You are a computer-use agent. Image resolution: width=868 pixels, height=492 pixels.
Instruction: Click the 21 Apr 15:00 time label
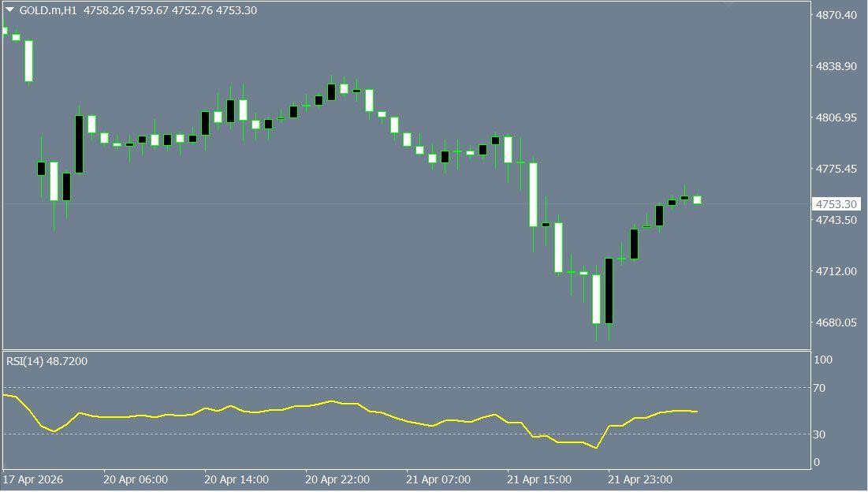[x=538, y=479]
